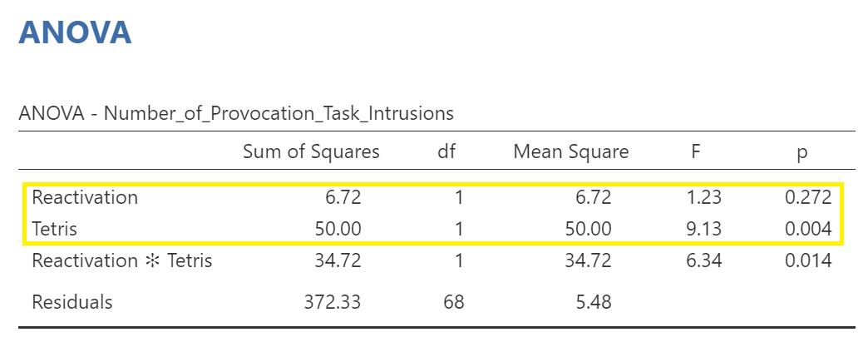The image size is (868, 342).
Task: Click the Tetris p value 0.004
Action: point(808,229)
